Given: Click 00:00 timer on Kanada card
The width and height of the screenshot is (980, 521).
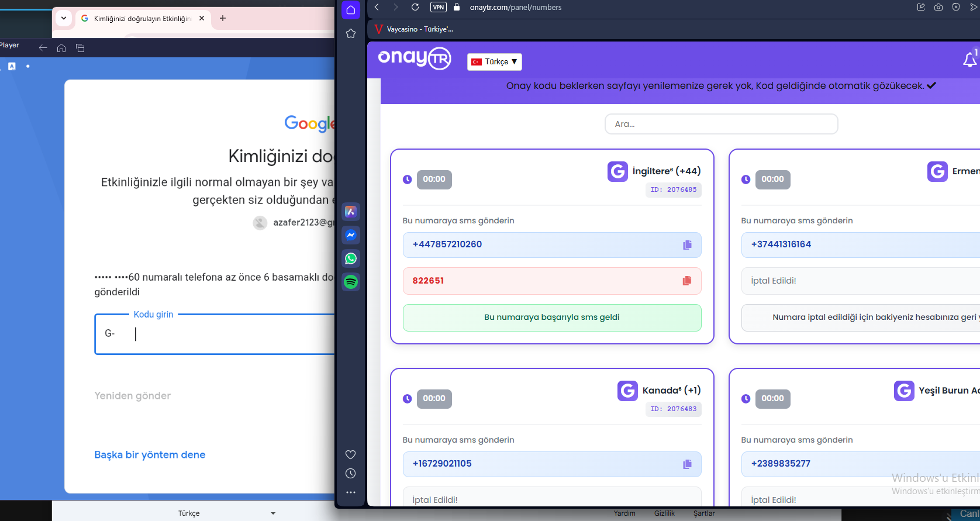Looking at the screenshot, I should [x=434, y=399].
